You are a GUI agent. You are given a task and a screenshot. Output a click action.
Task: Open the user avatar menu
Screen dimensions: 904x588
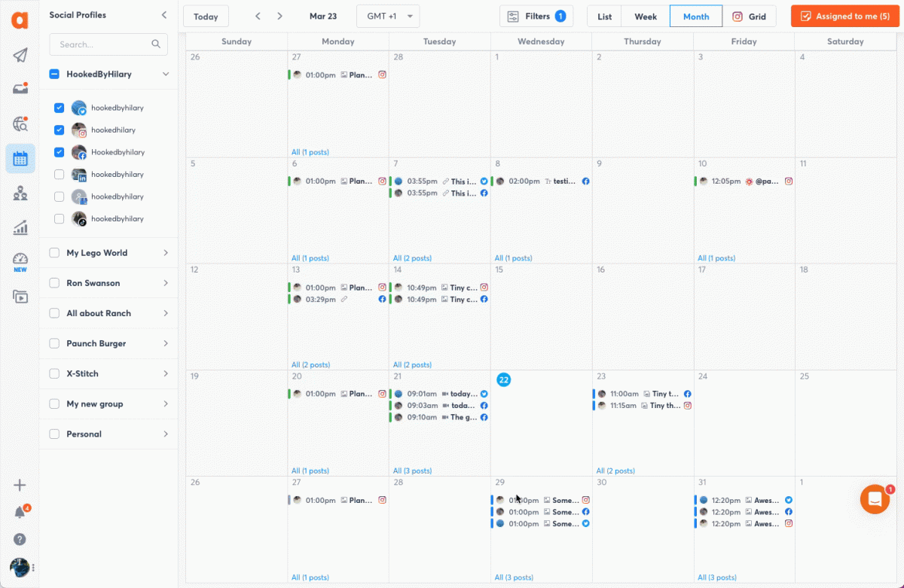pyautogui.click(x=20, y=567)
